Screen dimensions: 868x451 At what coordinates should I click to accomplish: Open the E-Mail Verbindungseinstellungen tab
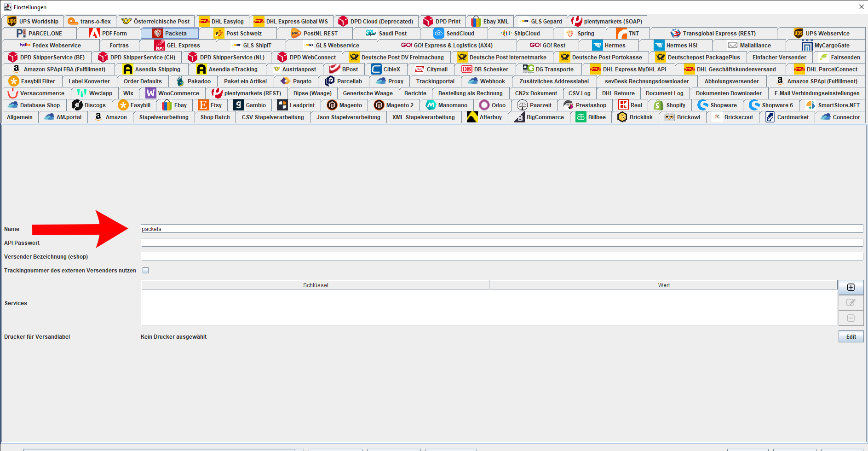[x=817, y=93]
